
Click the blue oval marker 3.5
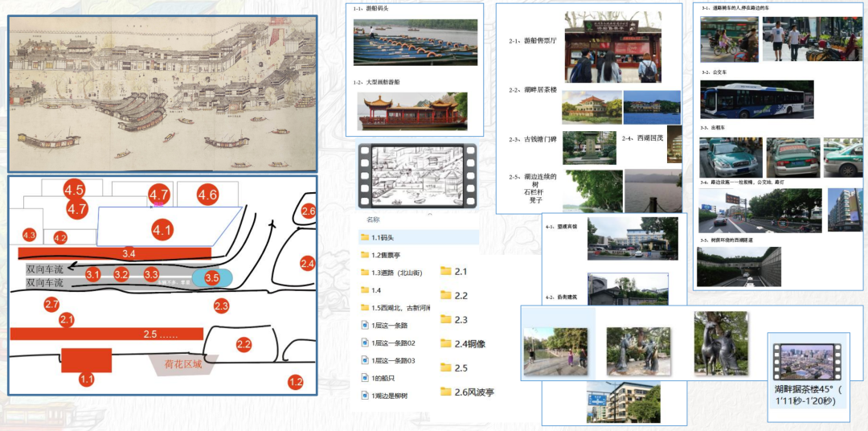212,278
